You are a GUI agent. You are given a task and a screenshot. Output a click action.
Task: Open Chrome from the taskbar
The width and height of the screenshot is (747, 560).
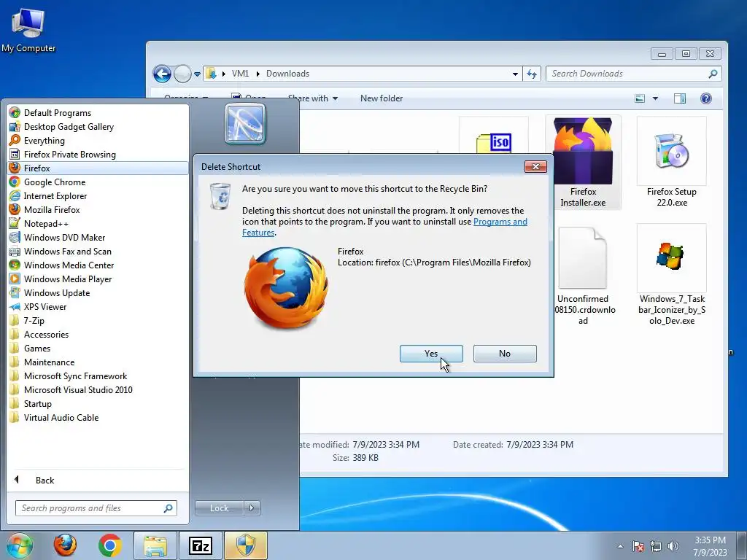pyautogui.click(x=110, y=545)
